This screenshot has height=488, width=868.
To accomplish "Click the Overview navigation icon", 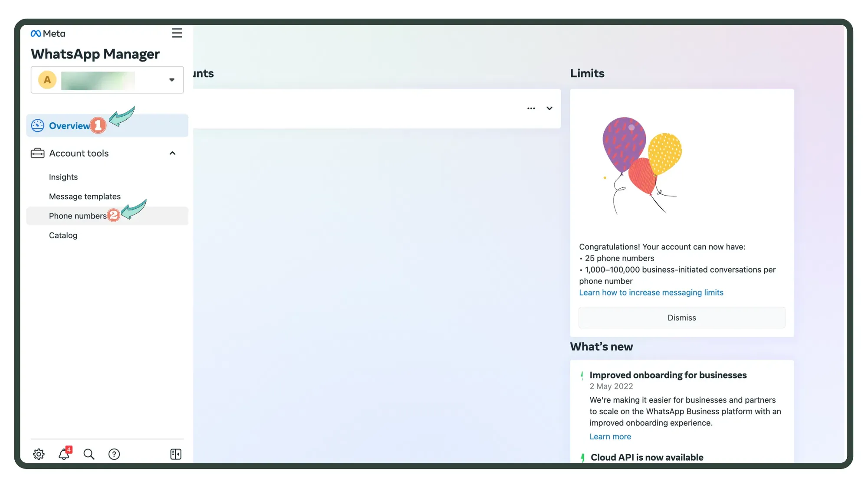I will coord(37,125).
